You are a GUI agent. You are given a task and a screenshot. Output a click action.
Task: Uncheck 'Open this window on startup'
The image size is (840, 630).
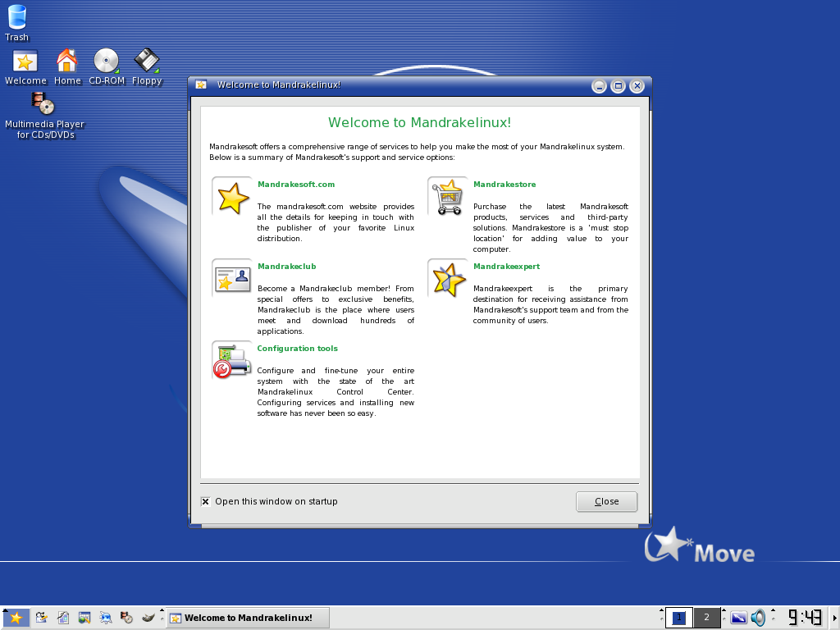coord(205,501)
